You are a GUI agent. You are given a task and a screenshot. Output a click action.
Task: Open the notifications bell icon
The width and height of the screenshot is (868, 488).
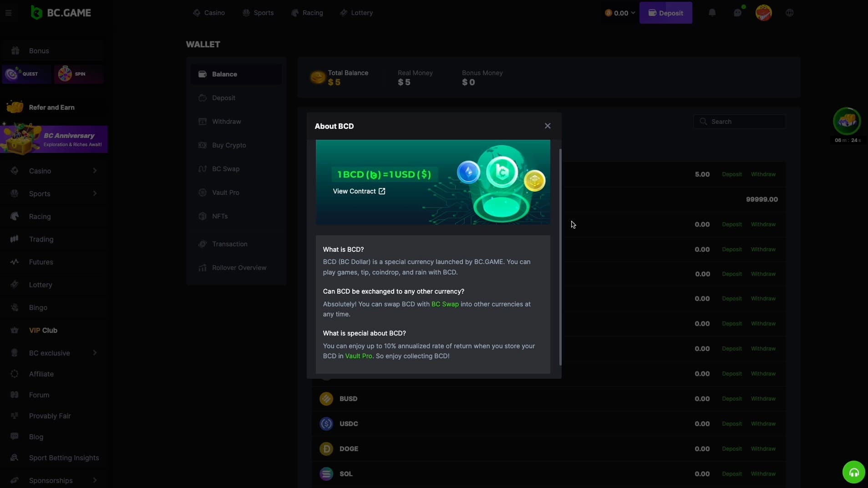coord(712,13)
